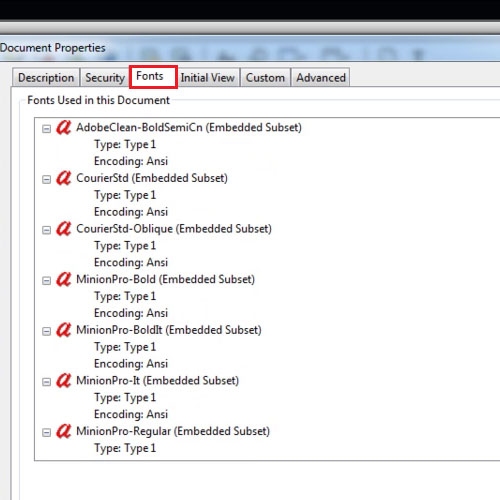Select the MinionPro-Regular (Embedded Subset) item
The image size is (500, 500).
[173, 431]
